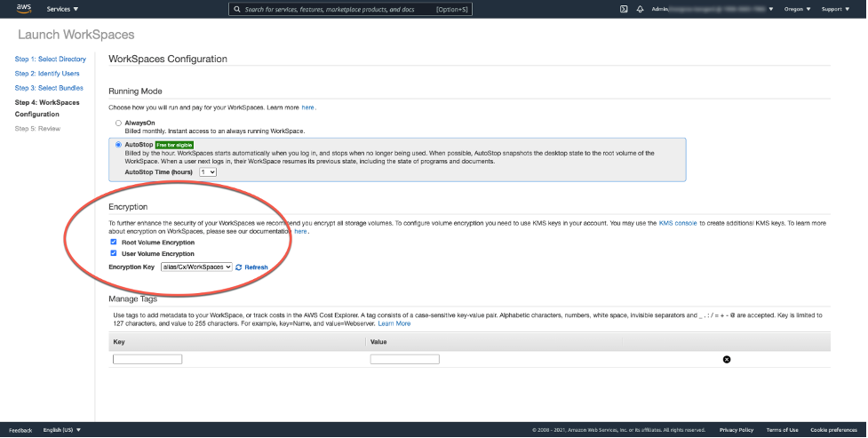The image size is (868, 438).
Task: Remove the tag row with X icon
Action: click(x=727, y=359)
